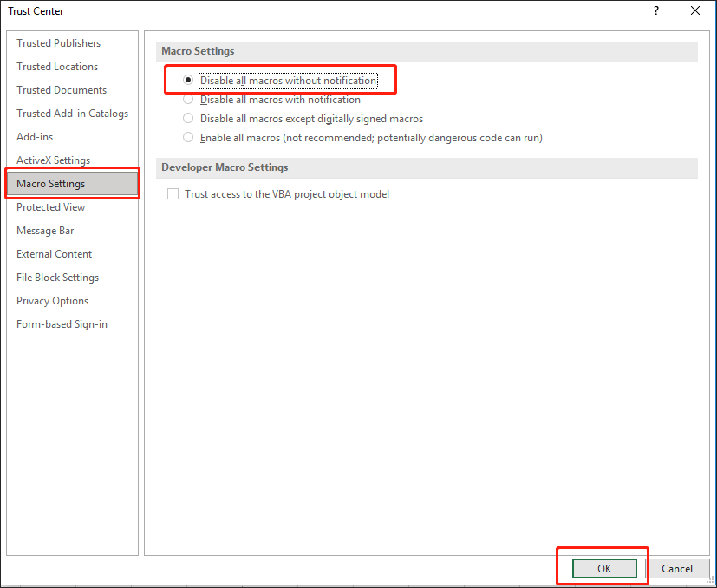View File Block Settings options
Screen dimensions: 717x588
(x=57, y=277)
